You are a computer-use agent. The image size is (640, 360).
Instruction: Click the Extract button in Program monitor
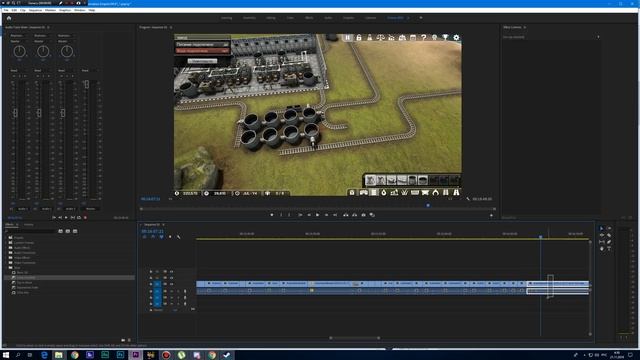click(355, 215)
